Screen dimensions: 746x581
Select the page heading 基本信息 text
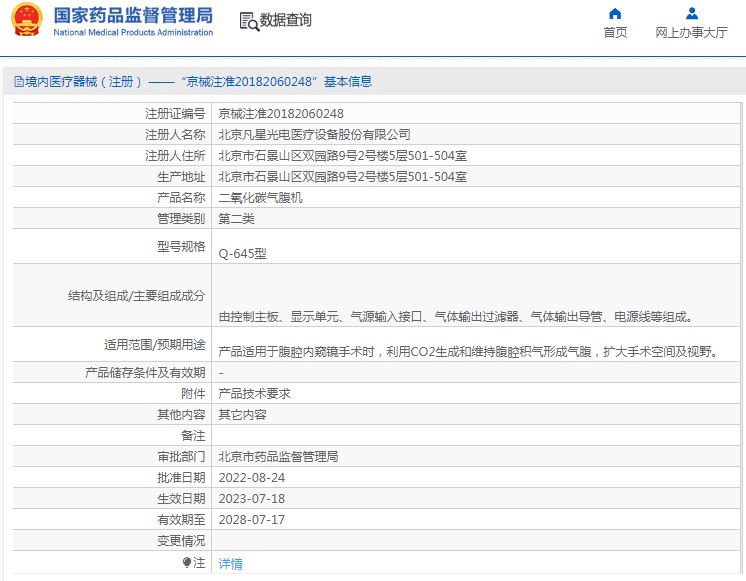coord(348,82)
